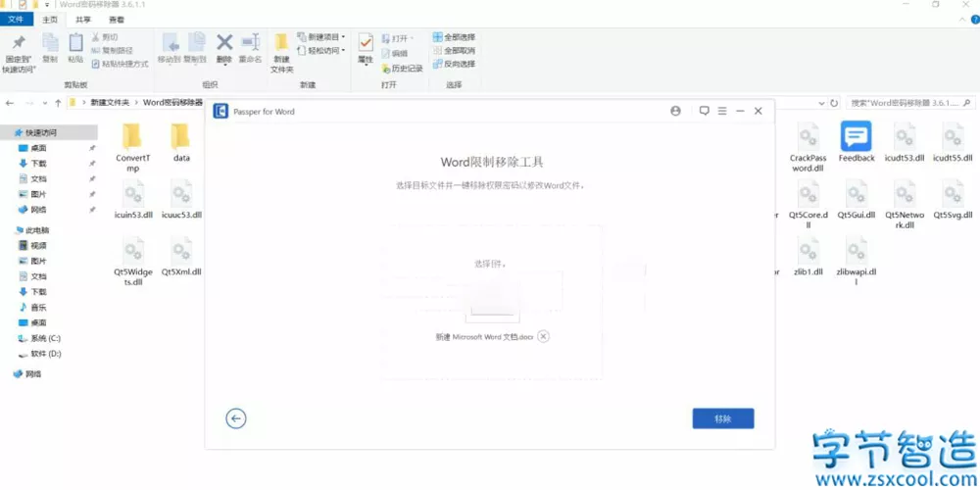Open the Passper account profile icon
Image resolution: width=980 pixels, height=490 pixels.
pos(675,112)
